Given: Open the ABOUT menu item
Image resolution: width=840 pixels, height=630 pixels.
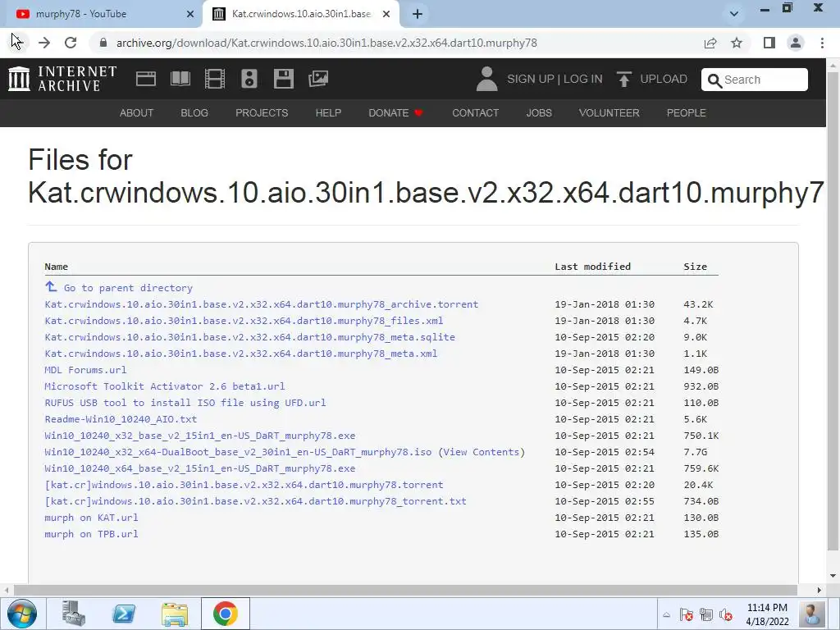Looking at the screenshot, I should click(x=137, y=113).
